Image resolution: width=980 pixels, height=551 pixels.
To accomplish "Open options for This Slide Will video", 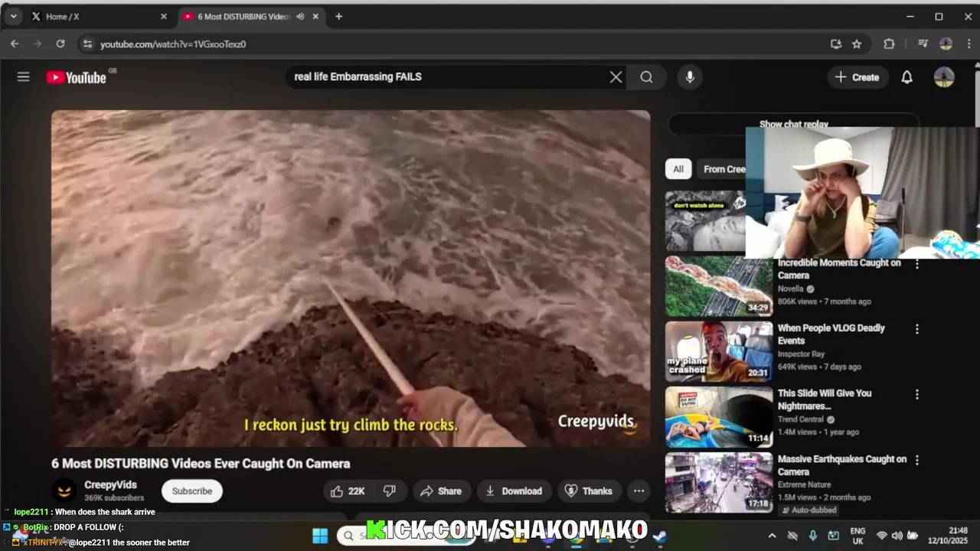I will (x=917, y=394).
